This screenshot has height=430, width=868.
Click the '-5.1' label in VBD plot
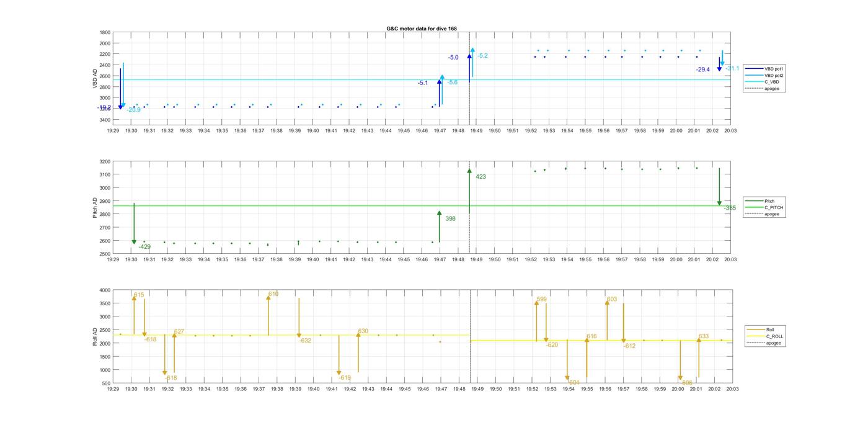click(423, 83)
